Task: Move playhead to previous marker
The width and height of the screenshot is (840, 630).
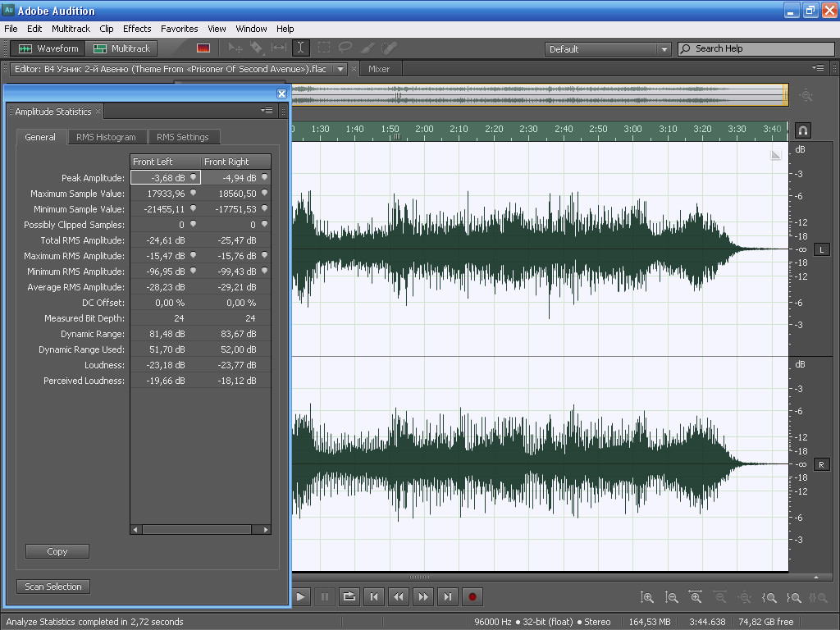Action: [373, 596]
